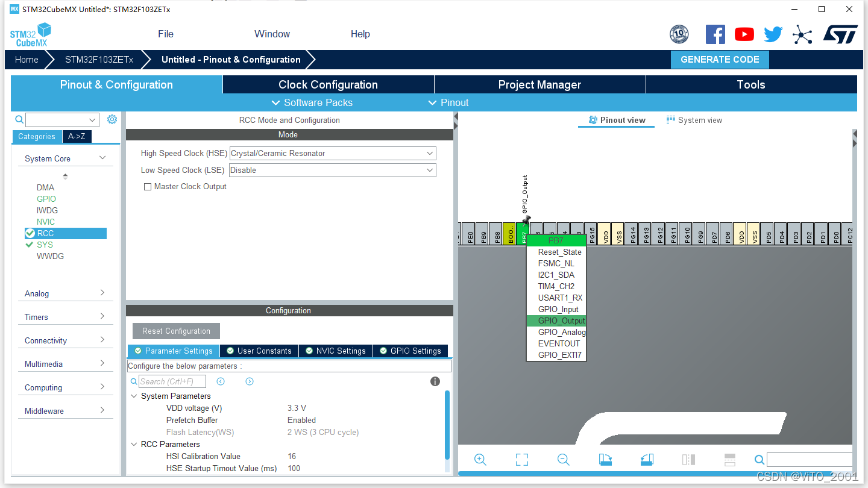Select NVIC in System Core list
The width and height of the screenshot is (868, 488).
tap(46, 222)
